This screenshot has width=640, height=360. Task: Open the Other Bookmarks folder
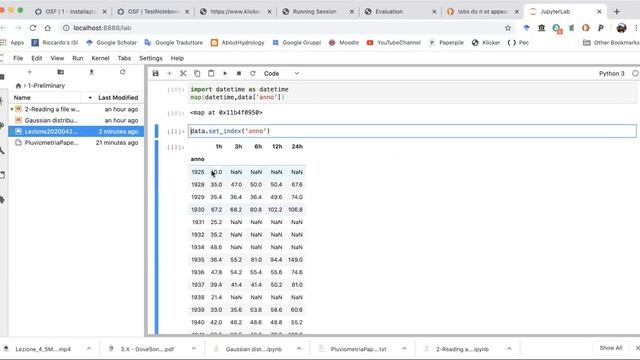click(x=611, y=42)
